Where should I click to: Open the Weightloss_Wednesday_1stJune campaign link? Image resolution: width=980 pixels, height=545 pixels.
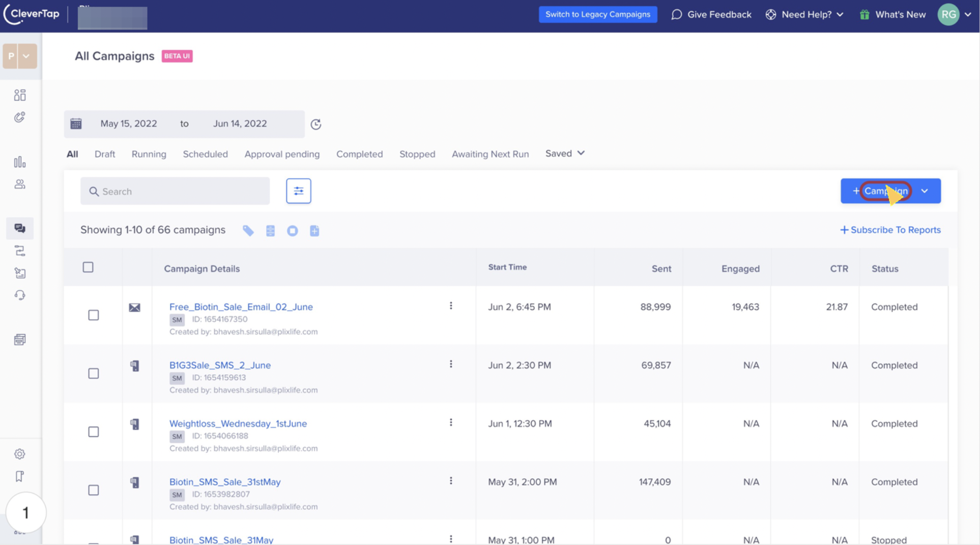238,423
